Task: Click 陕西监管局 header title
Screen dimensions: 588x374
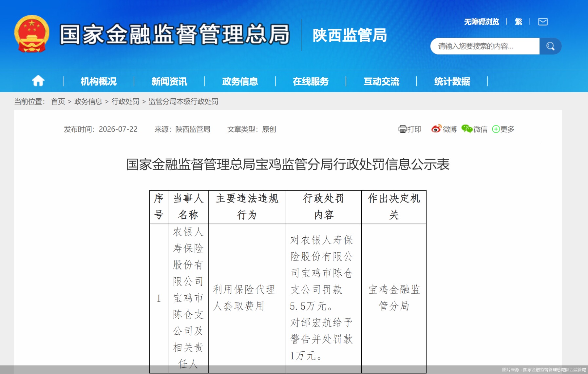Action: click(x=350, y=35)
